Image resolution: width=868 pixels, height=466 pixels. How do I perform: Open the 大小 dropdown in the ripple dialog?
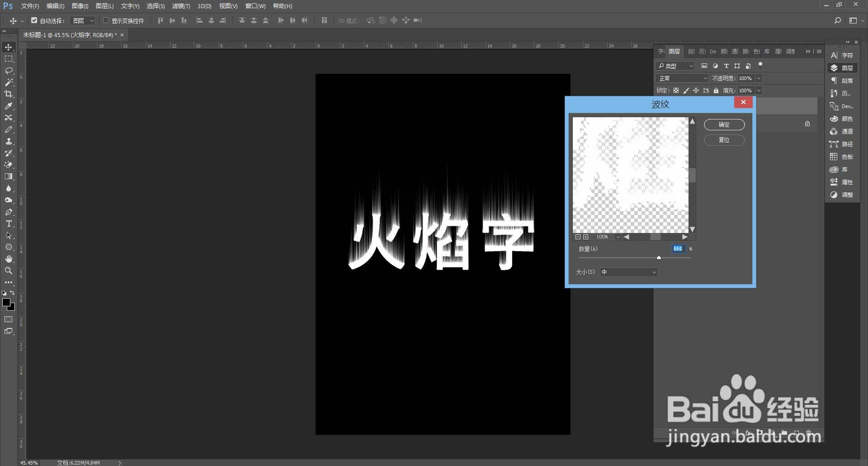[628, 272]
